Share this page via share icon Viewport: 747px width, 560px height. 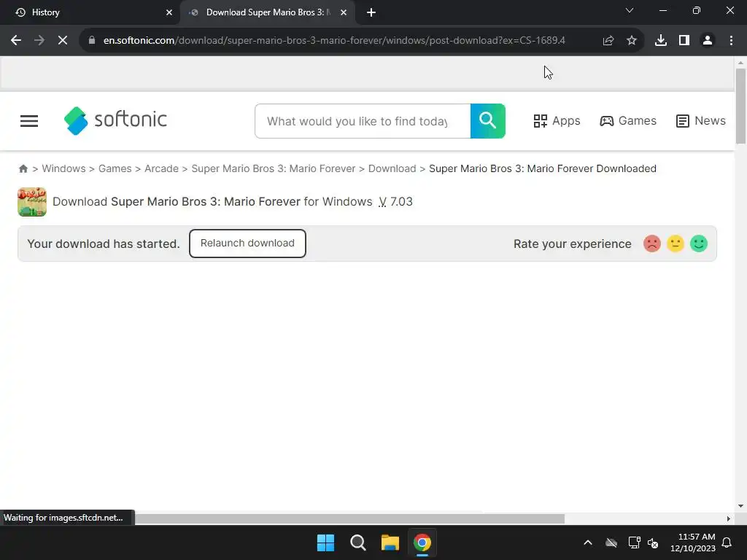coord(608,41)
